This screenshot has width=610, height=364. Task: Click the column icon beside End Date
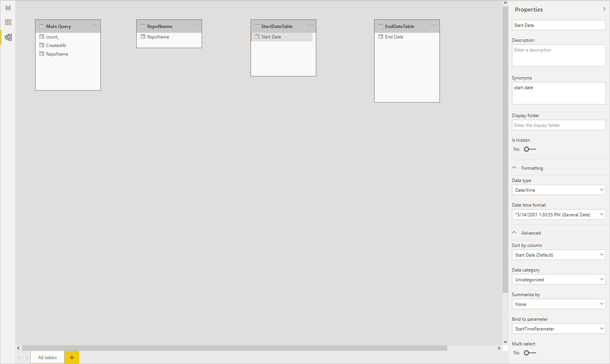pyautogui.click(x=381, y=37)
